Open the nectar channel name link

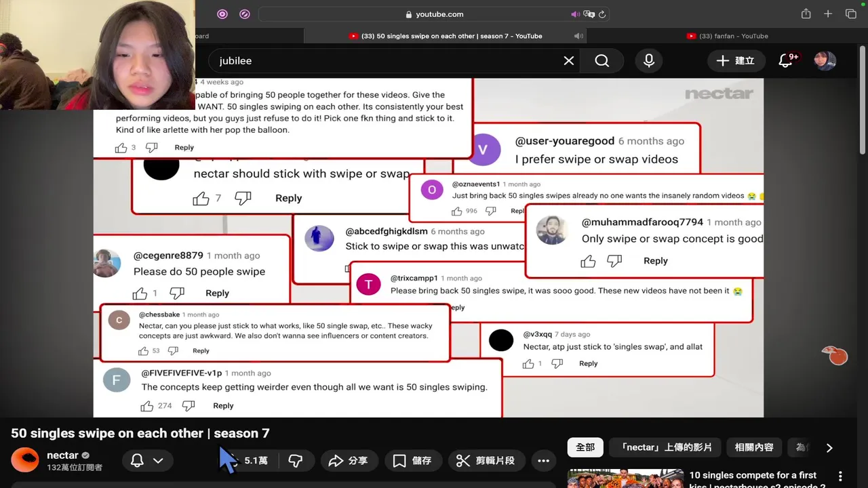[62, 455]
